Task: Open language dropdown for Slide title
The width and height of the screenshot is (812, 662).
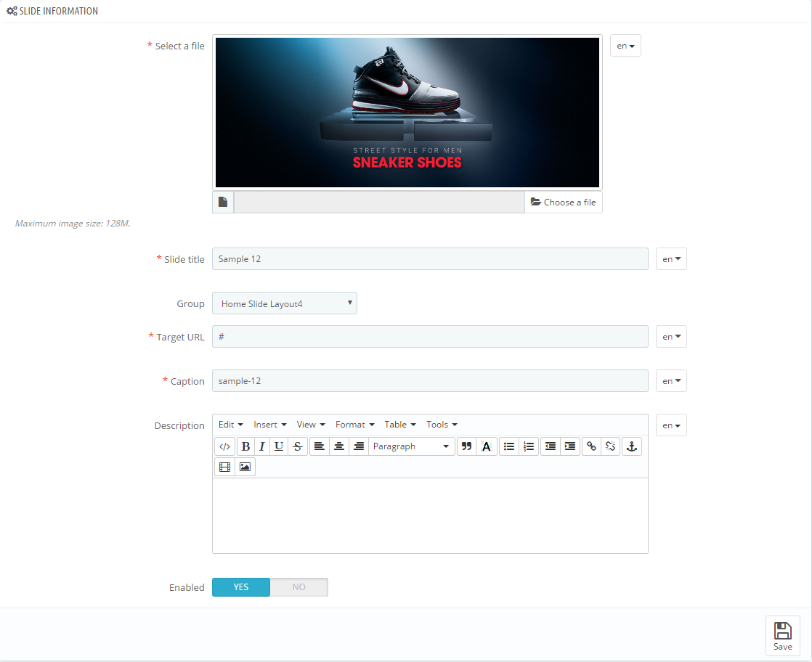Action: coord(671,259)
